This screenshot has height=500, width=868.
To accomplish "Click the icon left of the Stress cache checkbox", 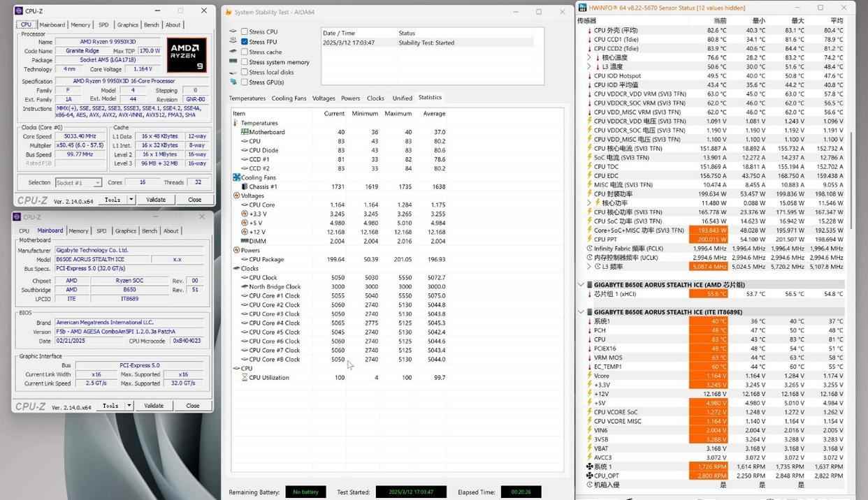I will [x=233, y=52].
